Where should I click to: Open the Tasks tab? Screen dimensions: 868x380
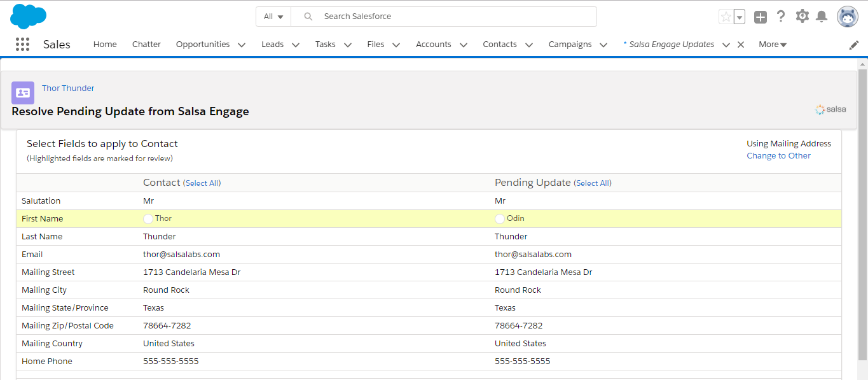click(x=326, y=45)
